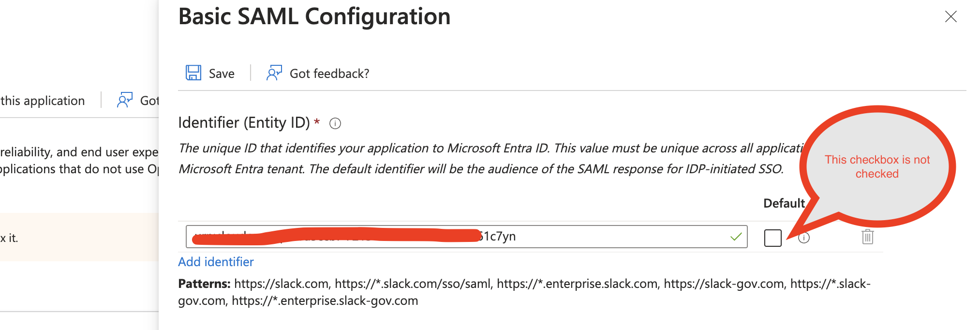Click the green validation checkmark in the identifier field
980x330 pixels.
tap(736, 237)
